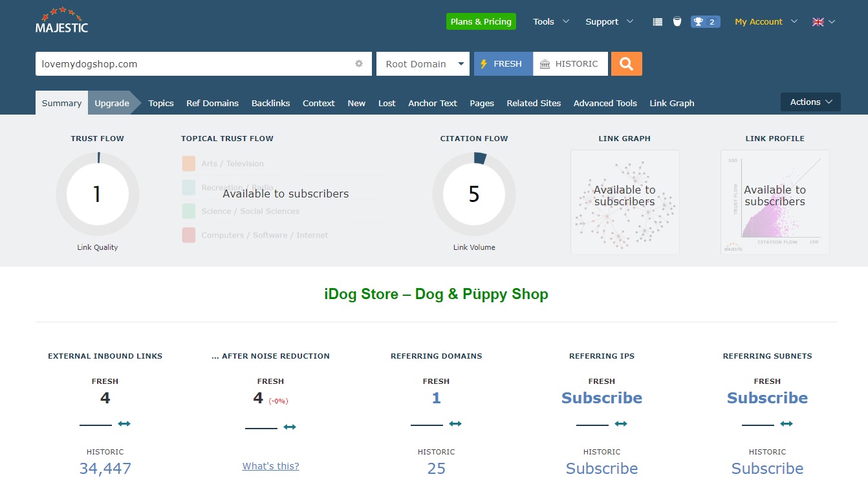Image resolution: width=868 pixels, height=492 pixels.
Task: Click the (-0%) noise reduction change
Action: (278, 401)
